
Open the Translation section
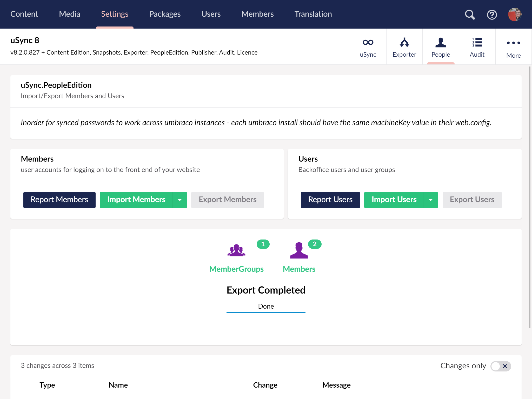313,14
